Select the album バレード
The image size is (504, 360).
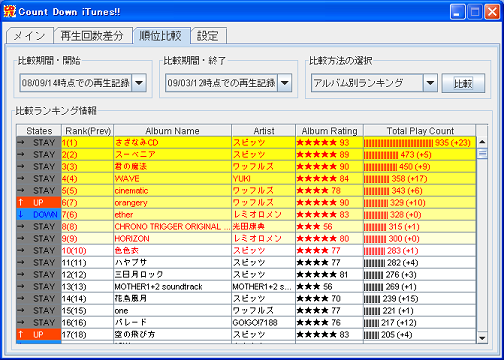tap(172, 323)
